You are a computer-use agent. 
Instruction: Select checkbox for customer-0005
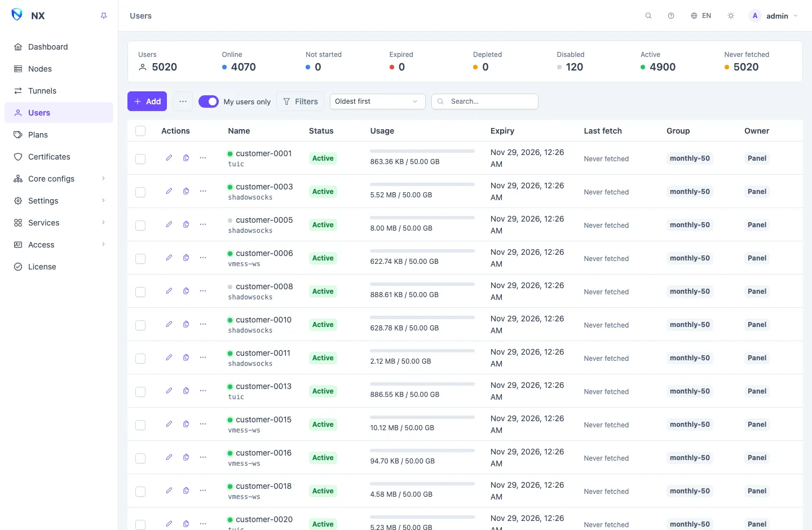[140, 226]
